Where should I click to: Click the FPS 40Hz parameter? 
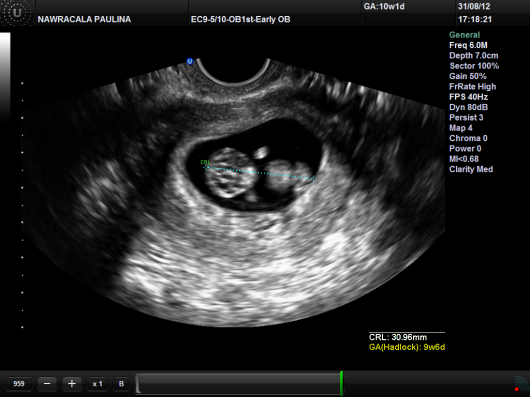[x=468, y=97]
